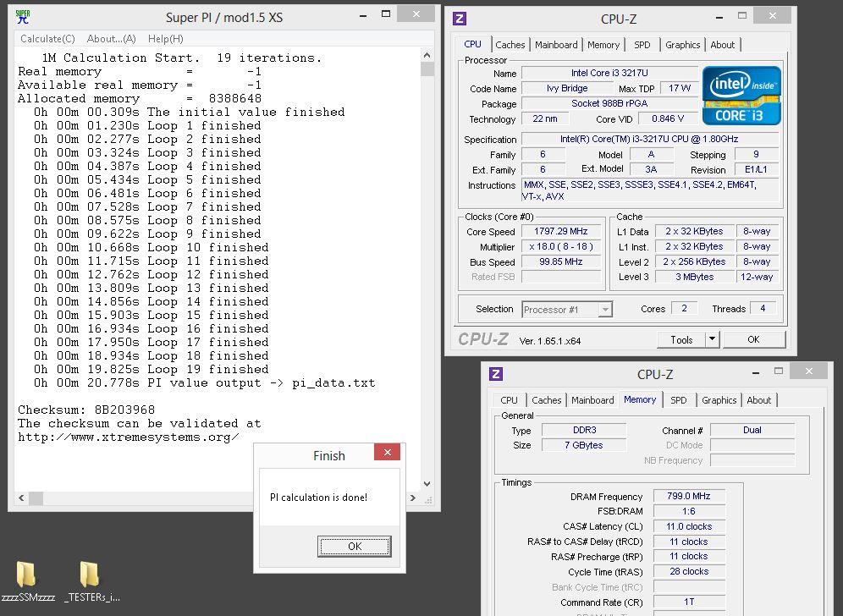Switch to About tab in upper CPU-Z
The height and width of the screenshot is (616, 843).
coord(722,45)
